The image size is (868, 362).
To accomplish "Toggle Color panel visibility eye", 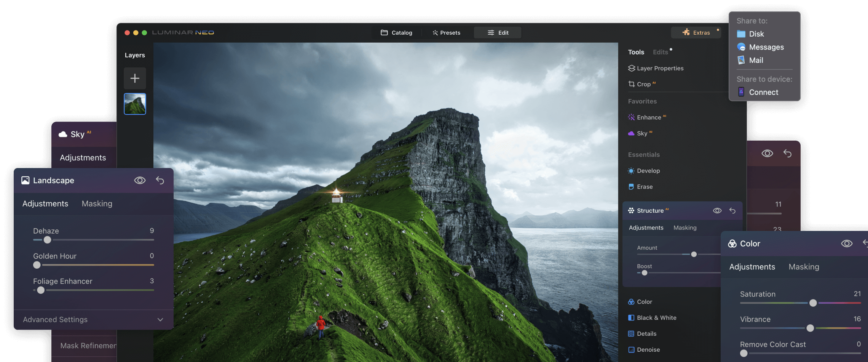I will [847, 243].
